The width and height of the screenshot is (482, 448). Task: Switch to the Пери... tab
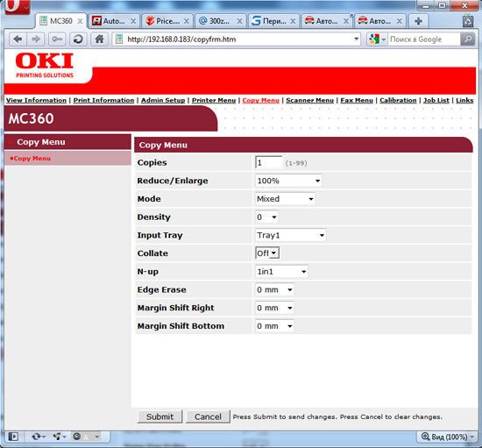tap(273, 21)
